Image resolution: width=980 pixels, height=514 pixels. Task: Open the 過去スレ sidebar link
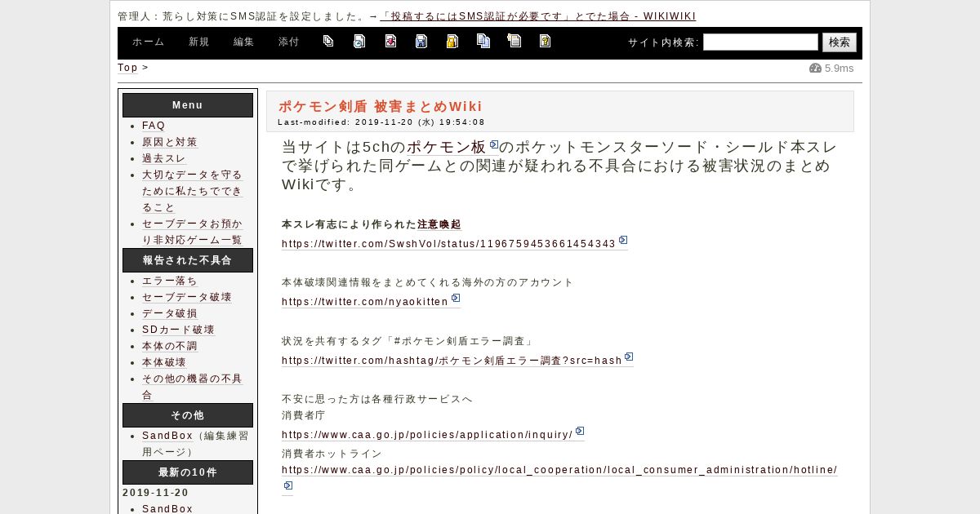pyautogui.click(x=163, y=158)
